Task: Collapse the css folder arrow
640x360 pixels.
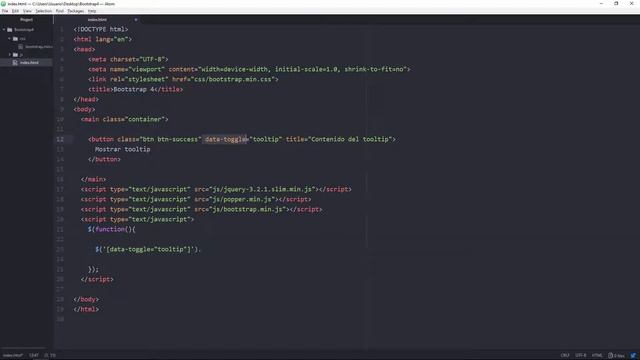Action: pyautogui.click(x=9, y=39)
